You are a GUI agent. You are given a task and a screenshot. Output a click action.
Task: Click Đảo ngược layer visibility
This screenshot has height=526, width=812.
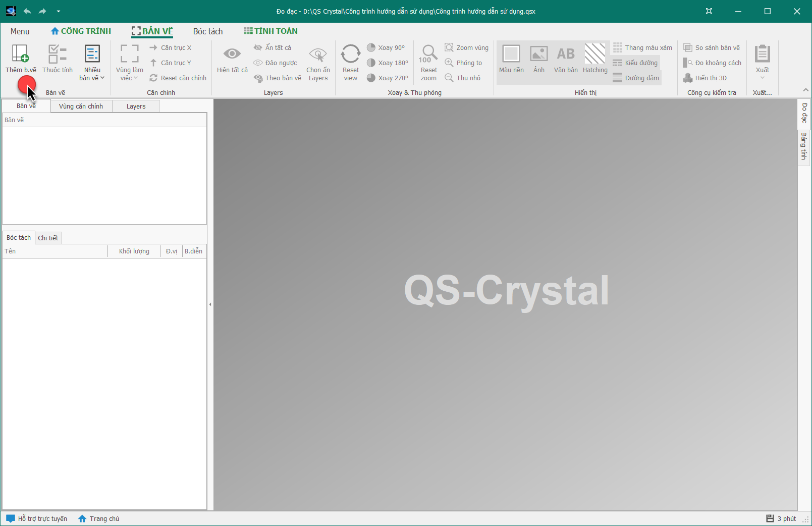(x=276, y=63)
